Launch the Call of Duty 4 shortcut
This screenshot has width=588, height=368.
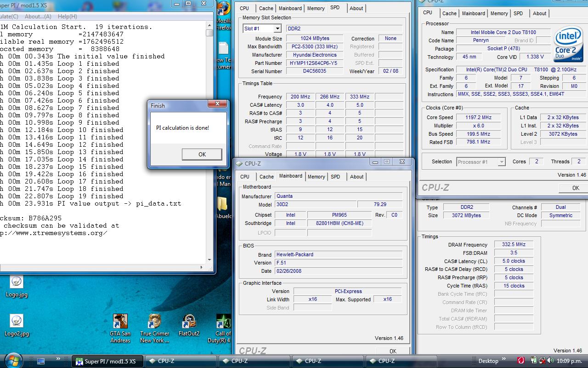(x=223, y=328)
